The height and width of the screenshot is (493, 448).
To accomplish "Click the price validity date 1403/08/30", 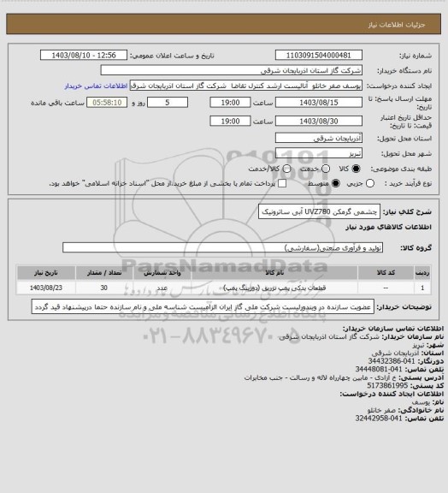I will click(x=319, y=121).
